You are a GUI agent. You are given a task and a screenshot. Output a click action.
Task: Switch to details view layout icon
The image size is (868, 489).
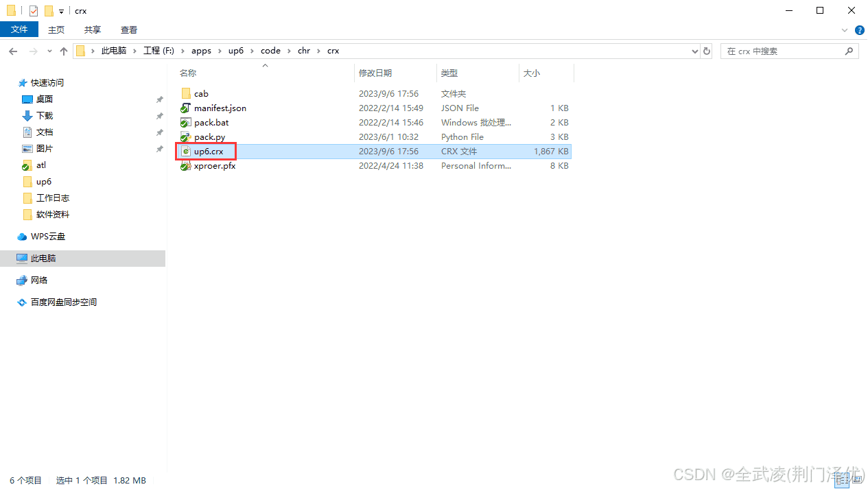(x=841, y=482)
